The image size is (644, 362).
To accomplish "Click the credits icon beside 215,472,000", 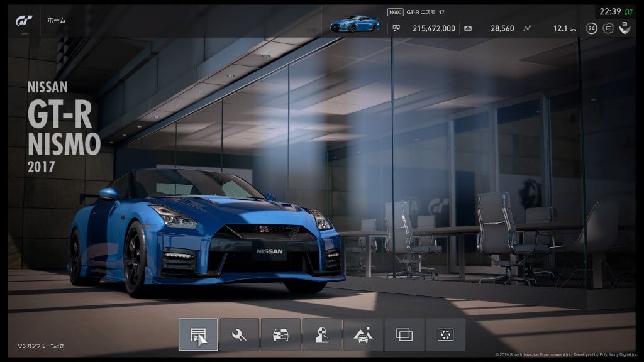I will pyautogui.click(x=396, y=28).
